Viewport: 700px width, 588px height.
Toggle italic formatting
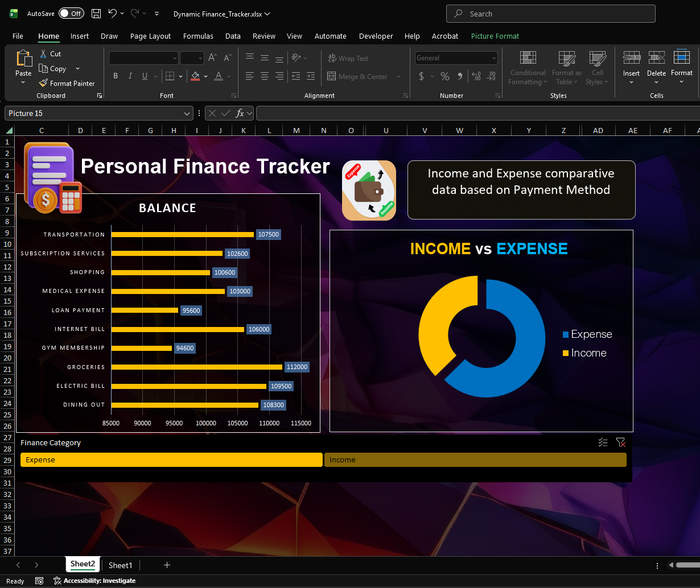coord(130,76)
